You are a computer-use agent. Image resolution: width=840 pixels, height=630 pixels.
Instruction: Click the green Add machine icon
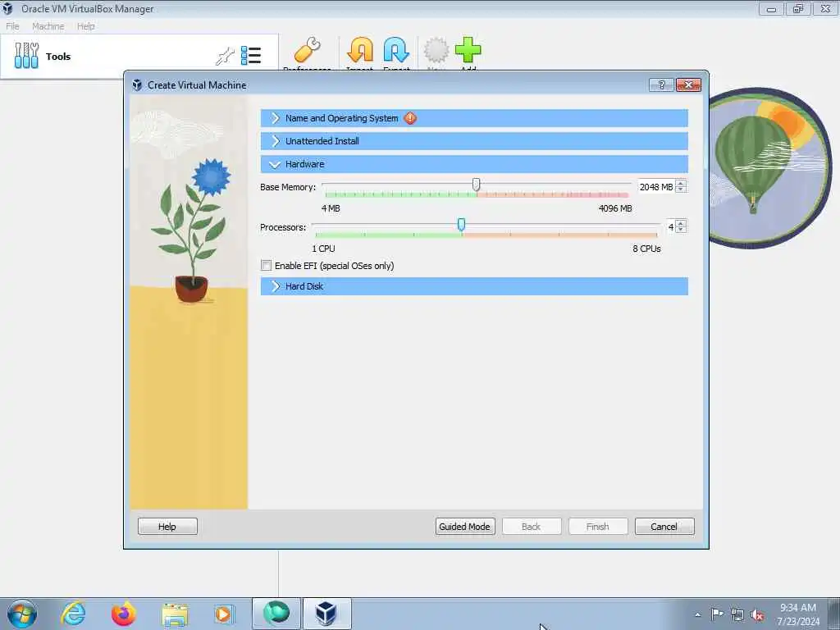click(x=468, y=51)
